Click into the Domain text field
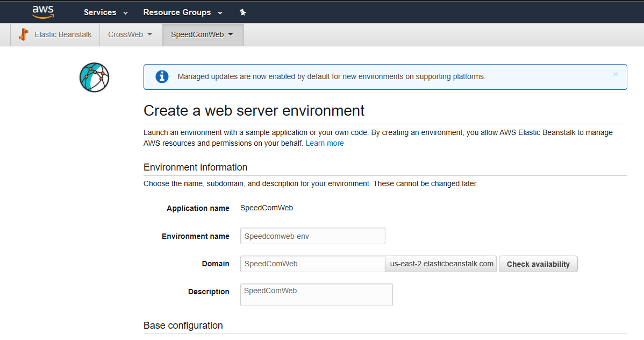Screen dimensions: 644x340 (312, 264)
